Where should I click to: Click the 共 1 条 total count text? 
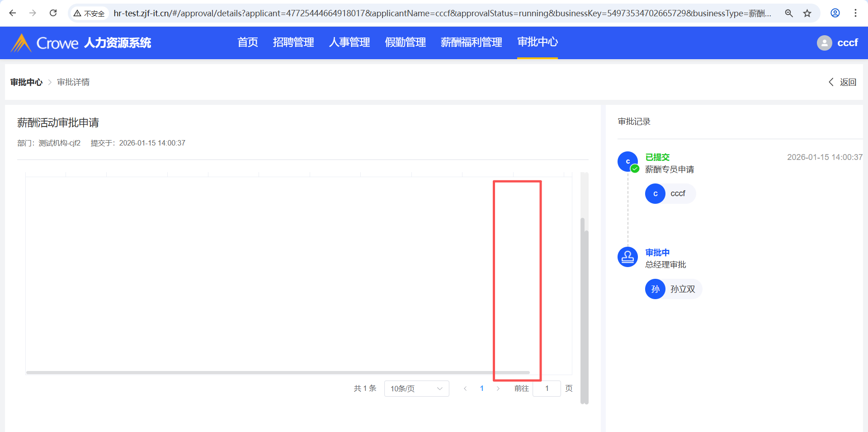(x=365, y=389)
